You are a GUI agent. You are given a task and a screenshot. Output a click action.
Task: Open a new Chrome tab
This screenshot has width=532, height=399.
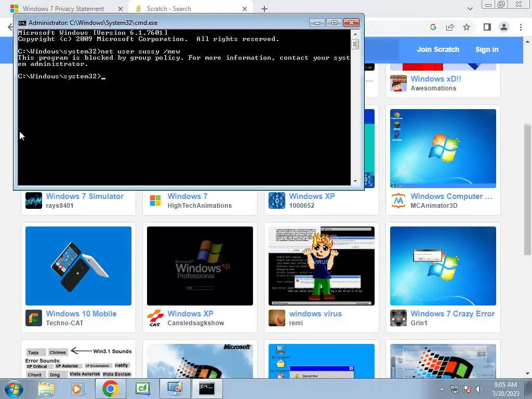tap(264, 9)
